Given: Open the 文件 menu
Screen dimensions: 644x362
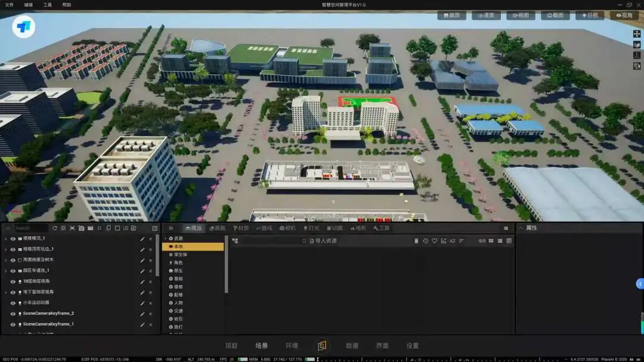Looking at the screenshot, I should (x=10, y=5).
